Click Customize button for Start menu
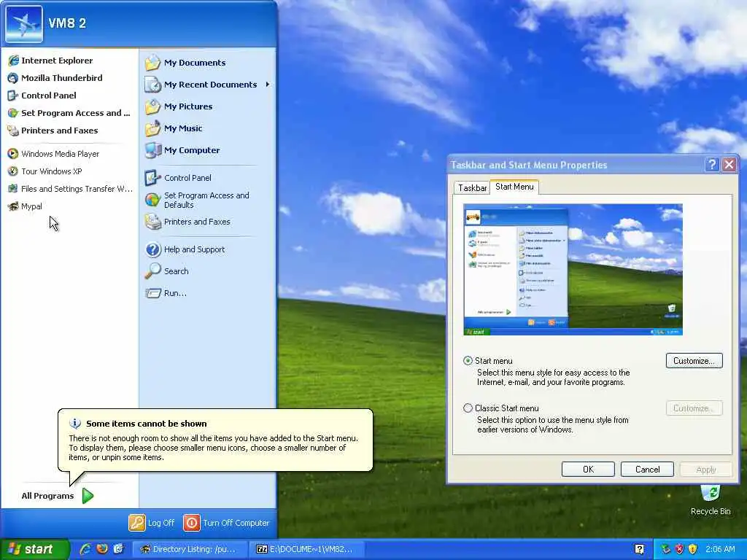Image resolution: width=747 pixels, height=560 pixels. [694, 361]
